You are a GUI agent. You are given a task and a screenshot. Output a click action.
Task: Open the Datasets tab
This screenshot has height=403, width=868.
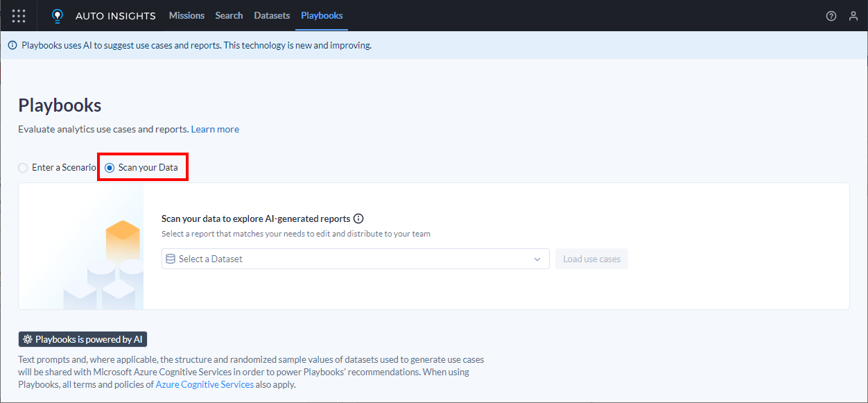coord(272,15)
